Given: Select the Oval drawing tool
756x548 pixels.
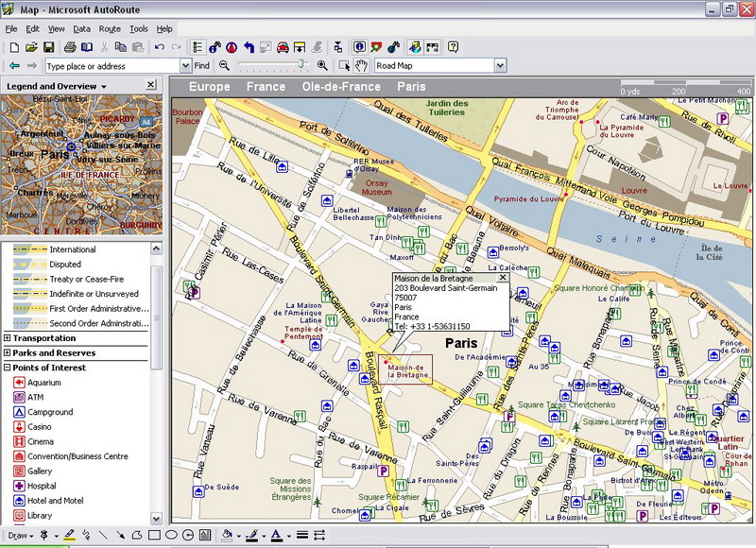Looking at the screenshot, I should tap(171, 535).
